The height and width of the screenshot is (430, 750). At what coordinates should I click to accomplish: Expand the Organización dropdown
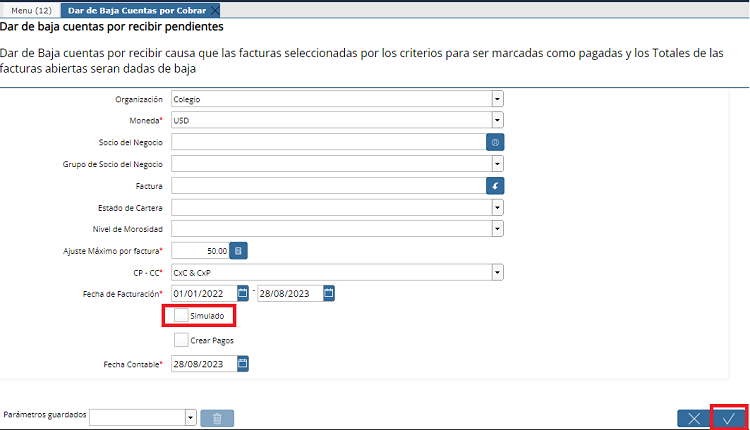[497, 99]
